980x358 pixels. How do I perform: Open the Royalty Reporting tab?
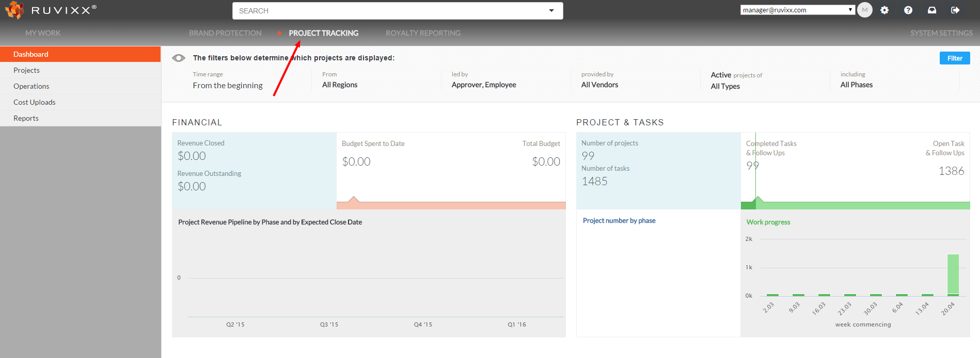coord(423,33)
